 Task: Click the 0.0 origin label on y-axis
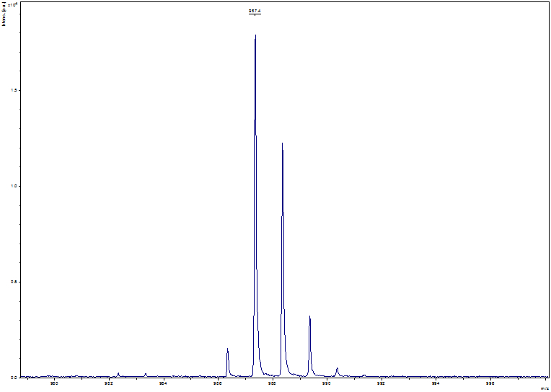coord(12,377)
